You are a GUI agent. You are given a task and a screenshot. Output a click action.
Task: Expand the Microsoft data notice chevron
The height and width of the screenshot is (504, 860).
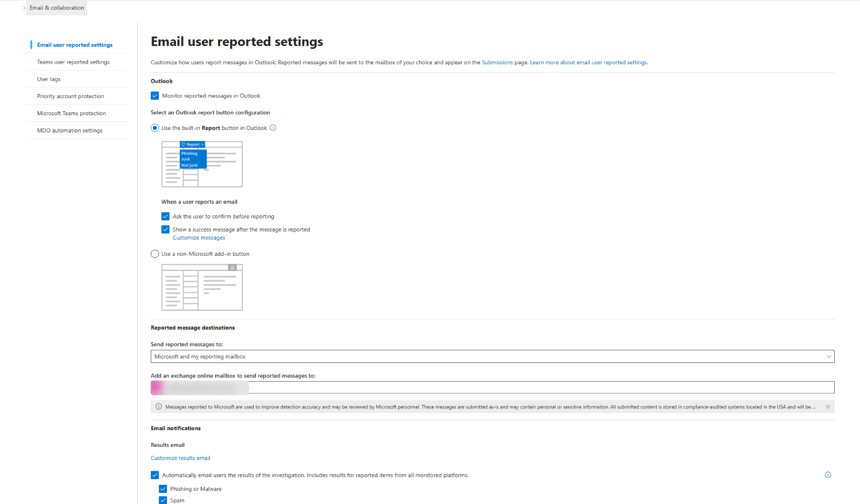(828, 406)
